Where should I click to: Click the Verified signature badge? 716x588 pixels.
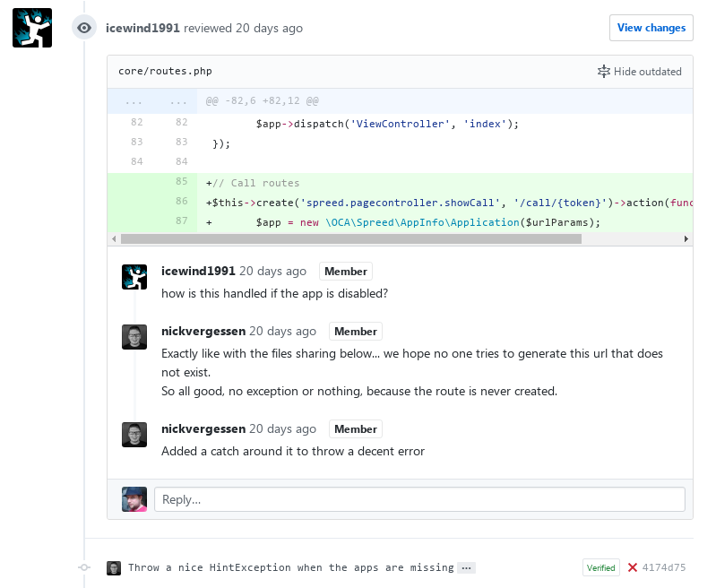[x=601, y=568]
